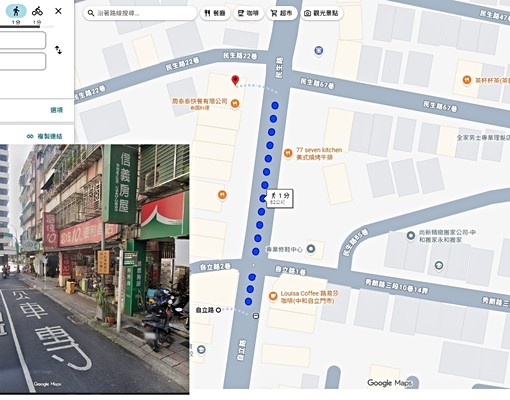The height and width of the screenshot is (400, 510).
Task: Click the first empty starting point field
Action: (x=23, y=40)
